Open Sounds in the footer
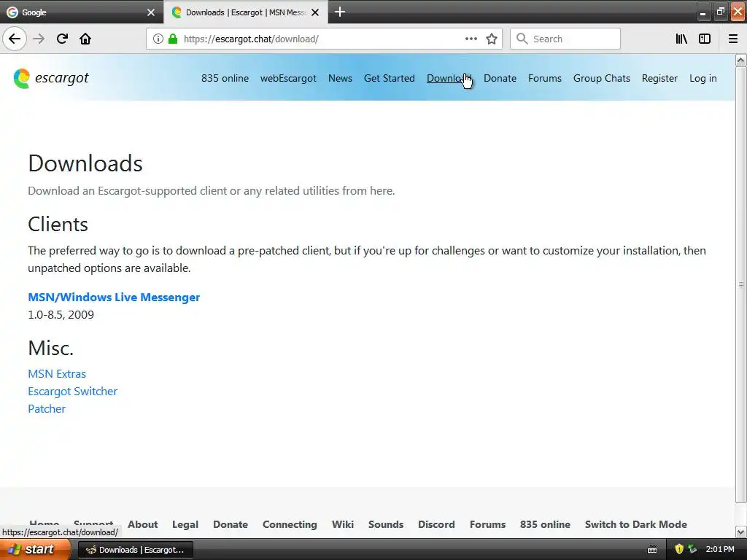Viewport: 747px width, 560px height. [x=385, y=524]
